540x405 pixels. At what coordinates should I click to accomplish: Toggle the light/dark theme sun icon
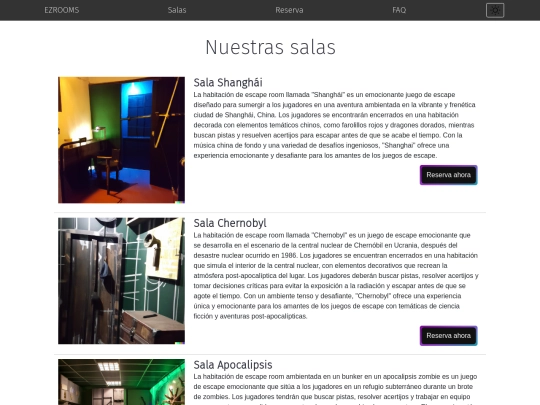(495, 10)
